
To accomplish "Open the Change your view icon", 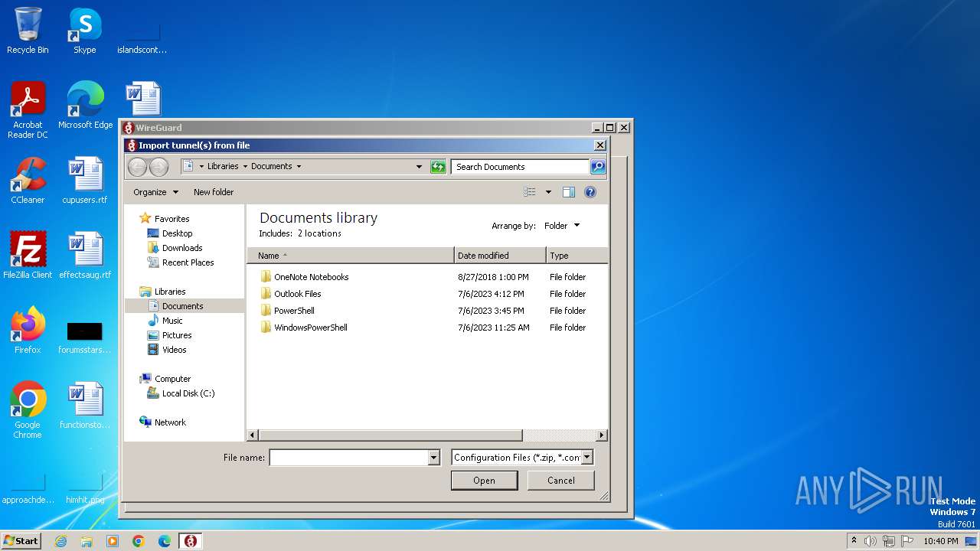I will pyautogui.click(x=530, y=192).
